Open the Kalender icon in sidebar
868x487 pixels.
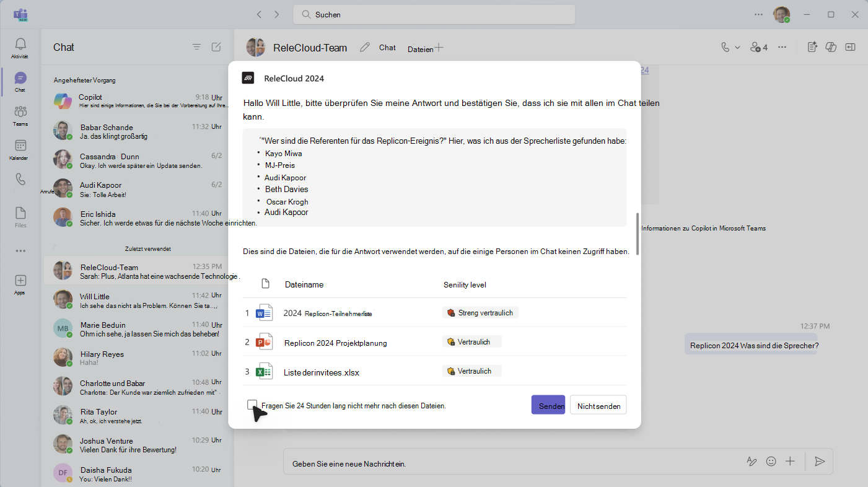[x=20, y=146]
